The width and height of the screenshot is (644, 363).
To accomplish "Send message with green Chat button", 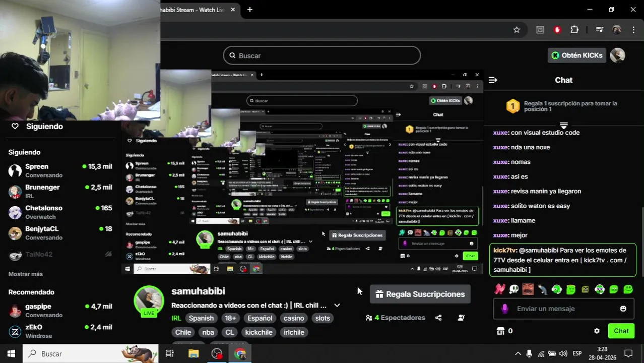I will (x=621, y=331).
